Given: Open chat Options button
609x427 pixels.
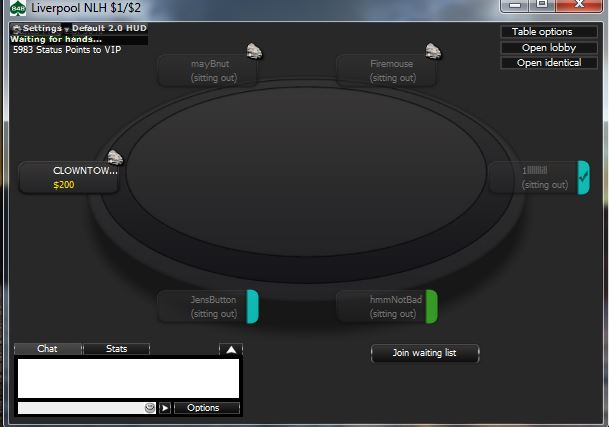Looking at the screenshot, I should tap(207, 408).
